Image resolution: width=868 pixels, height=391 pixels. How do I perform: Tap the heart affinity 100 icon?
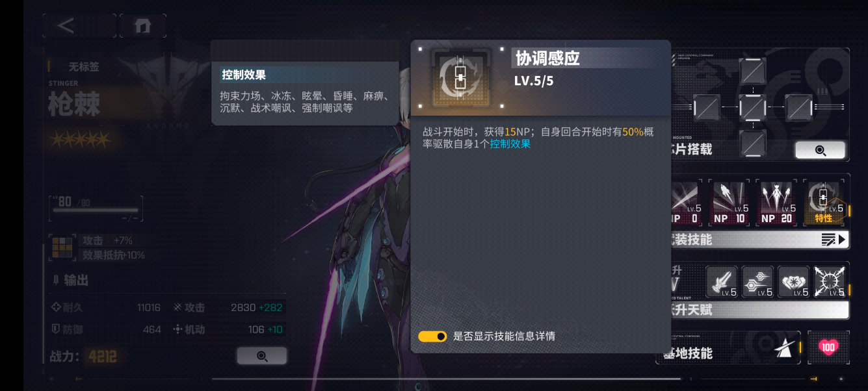click(828, 347)
